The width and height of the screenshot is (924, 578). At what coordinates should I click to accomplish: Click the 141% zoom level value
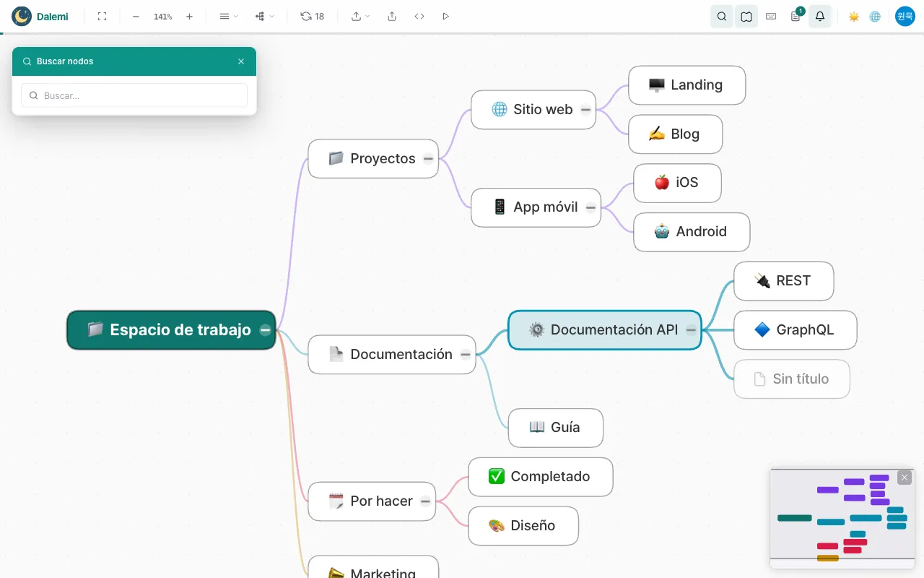click(x=163, y=17)
